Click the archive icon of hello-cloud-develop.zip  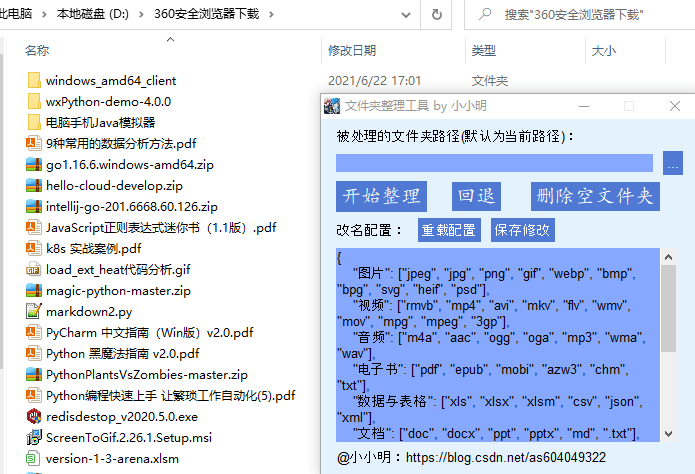tap(34, 185)
